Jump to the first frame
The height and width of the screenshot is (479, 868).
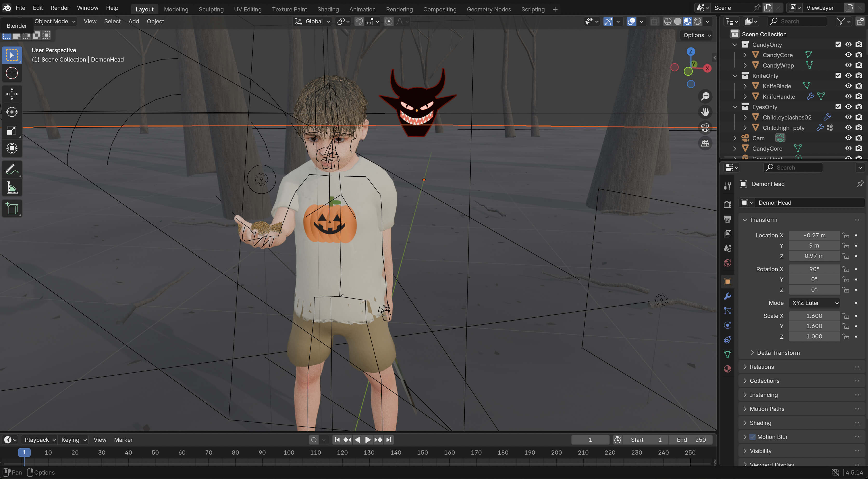tap(337, 440)
